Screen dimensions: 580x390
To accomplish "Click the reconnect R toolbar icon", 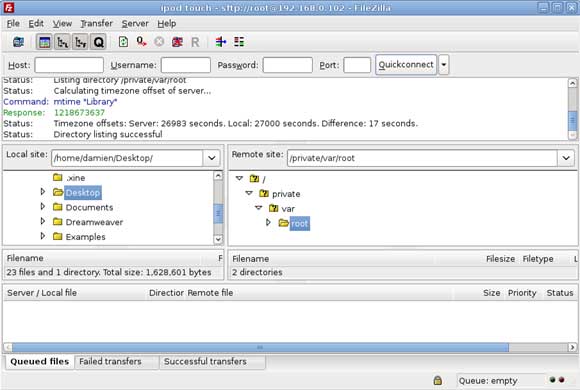I will [x=195, y=42].
